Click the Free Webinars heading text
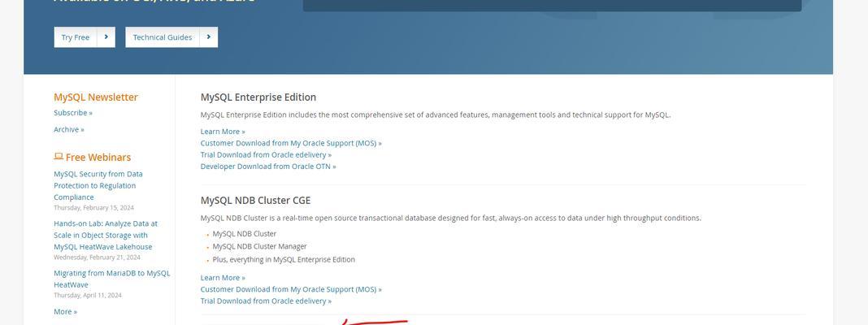The width and height of the screenshot is (868, 325). pos(98,158)
